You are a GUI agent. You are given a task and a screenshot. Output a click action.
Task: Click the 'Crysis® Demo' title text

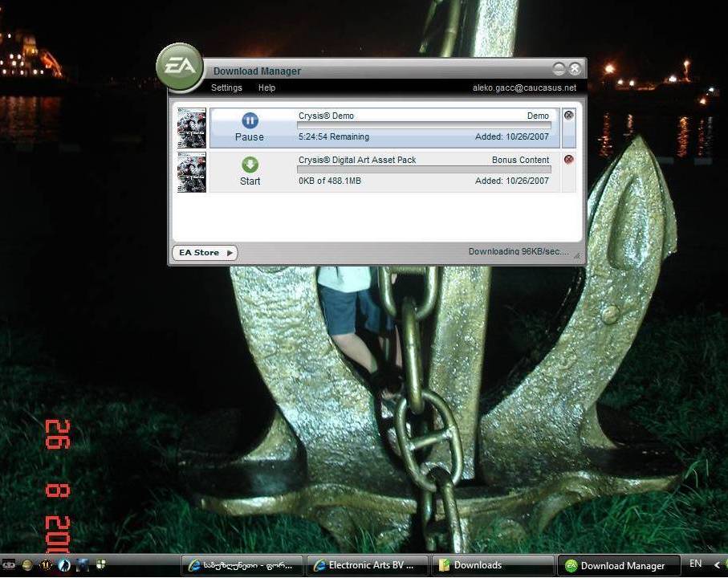pos(326,116)
